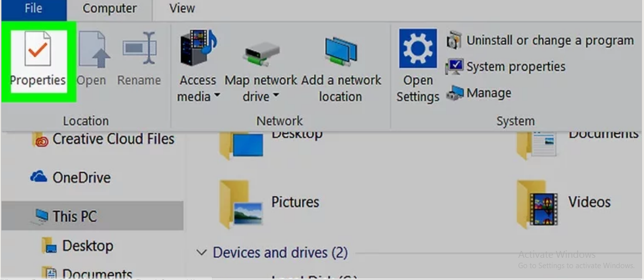Collapse the Devices and drives section chevron
644x280 pixels.
coord(201,253)
